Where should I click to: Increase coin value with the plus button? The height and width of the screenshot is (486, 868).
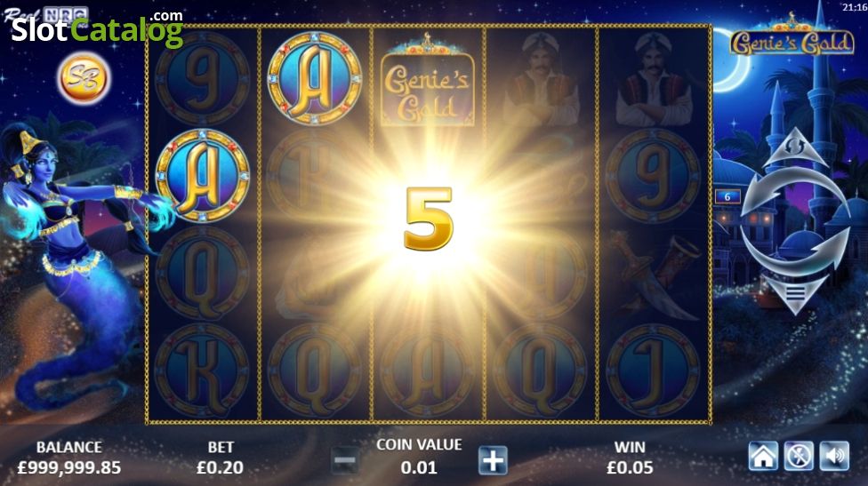click(493, 460)
